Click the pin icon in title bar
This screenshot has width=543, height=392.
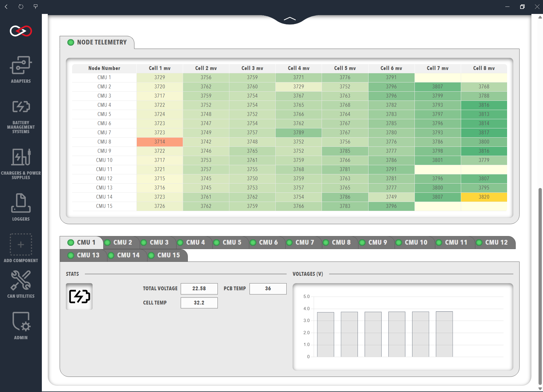[x=36, y=7]
